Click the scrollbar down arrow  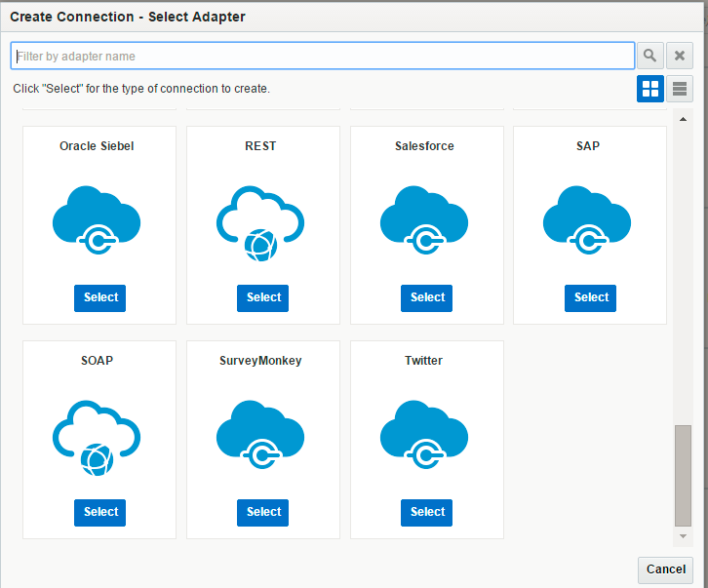pos(684,536)
